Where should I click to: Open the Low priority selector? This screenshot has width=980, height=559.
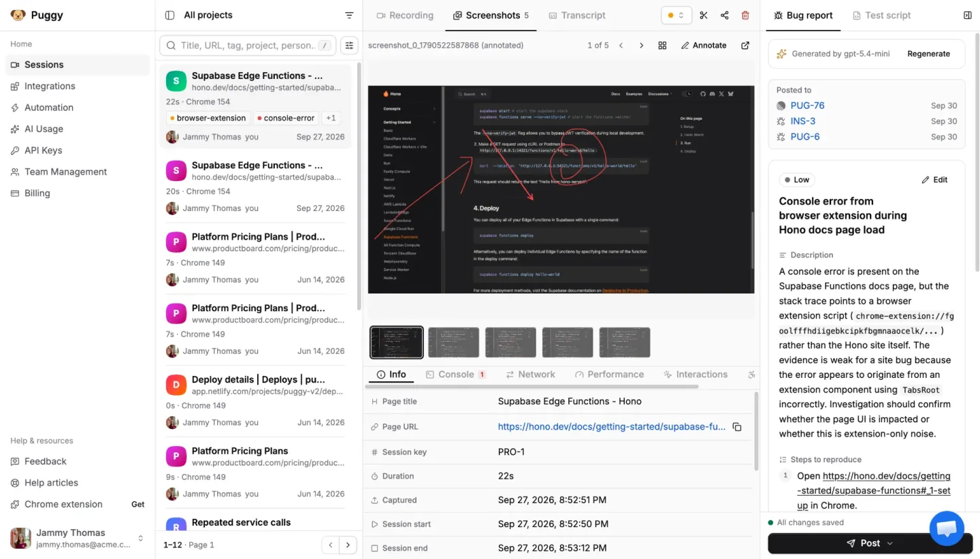[797, 180]
